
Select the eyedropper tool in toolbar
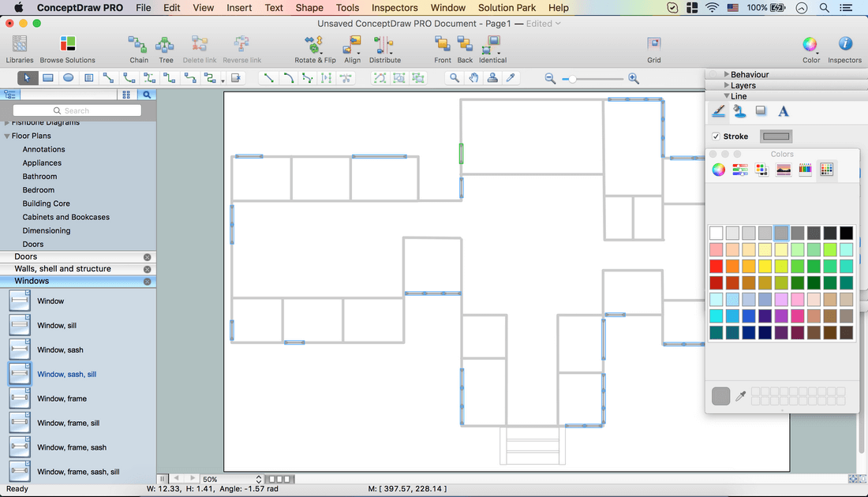511,78
